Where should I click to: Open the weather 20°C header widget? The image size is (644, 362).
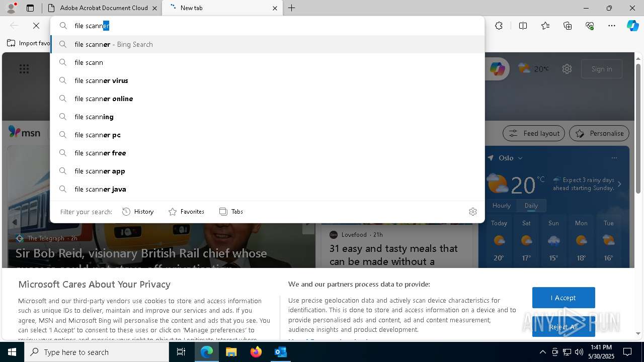533,69
